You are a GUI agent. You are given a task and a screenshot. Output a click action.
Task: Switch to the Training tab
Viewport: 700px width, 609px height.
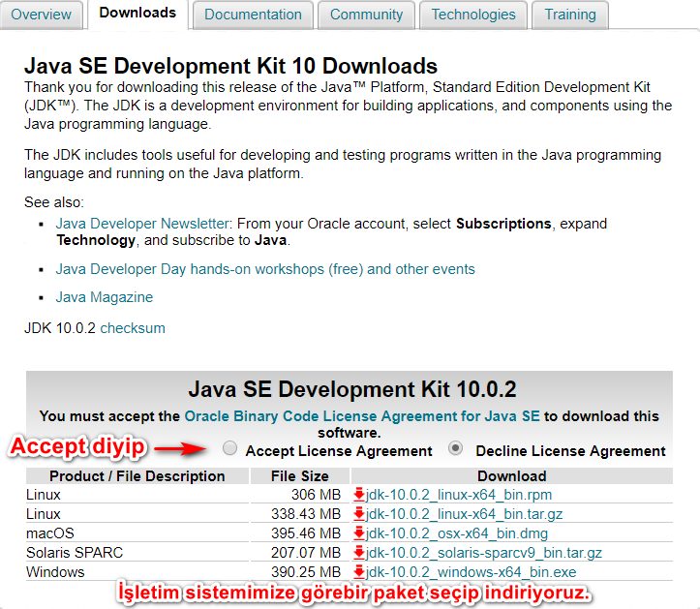point(570,15)
